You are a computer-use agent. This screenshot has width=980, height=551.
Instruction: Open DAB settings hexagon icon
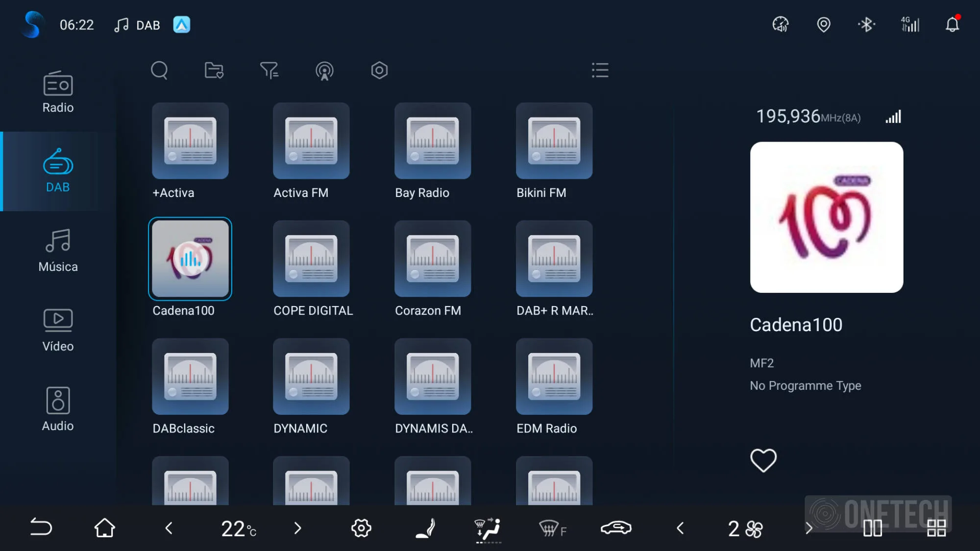pos(379,71)
